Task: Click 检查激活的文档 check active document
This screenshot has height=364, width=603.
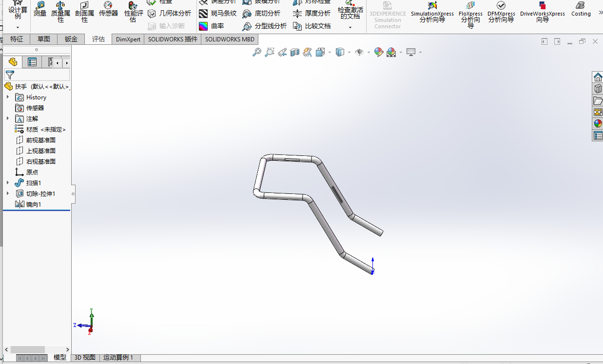Action: [x=350, y=10]
